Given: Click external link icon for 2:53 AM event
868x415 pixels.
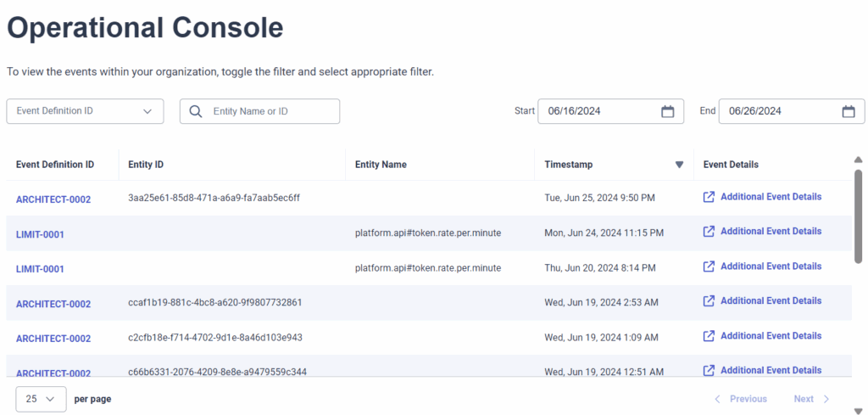Looking at the screenshot, I should pyautogui.click(x=709, y=301).
